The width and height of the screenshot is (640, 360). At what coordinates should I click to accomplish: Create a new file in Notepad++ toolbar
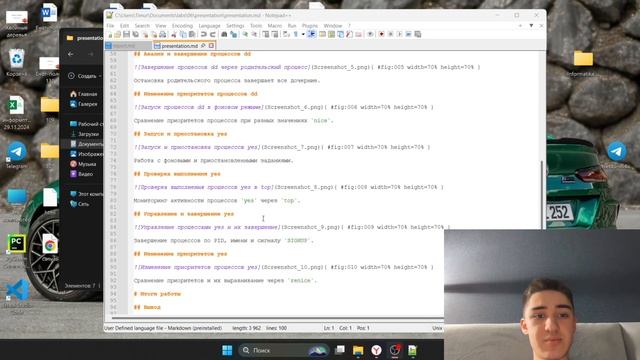tap(110, 34)
